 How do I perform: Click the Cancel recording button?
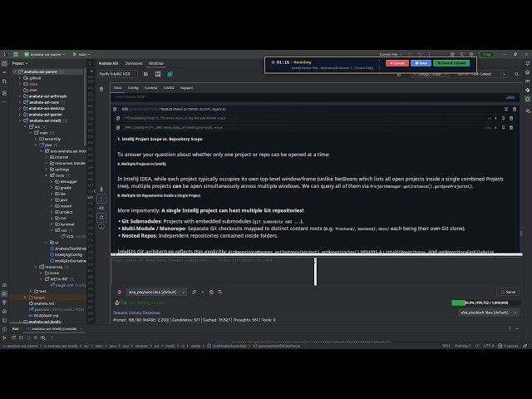[x=397, y=63]
